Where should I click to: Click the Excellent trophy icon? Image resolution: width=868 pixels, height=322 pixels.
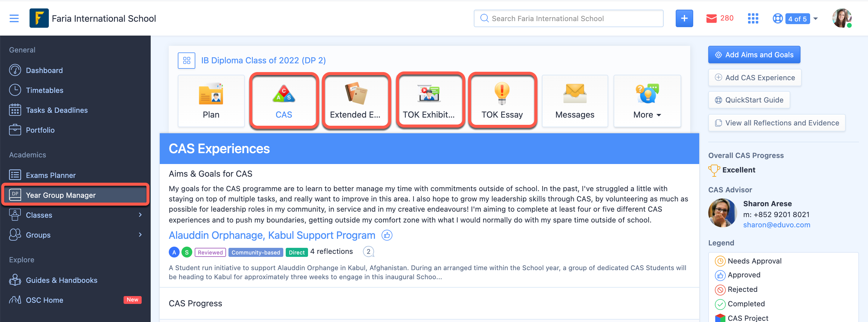(x=714, y=170)
